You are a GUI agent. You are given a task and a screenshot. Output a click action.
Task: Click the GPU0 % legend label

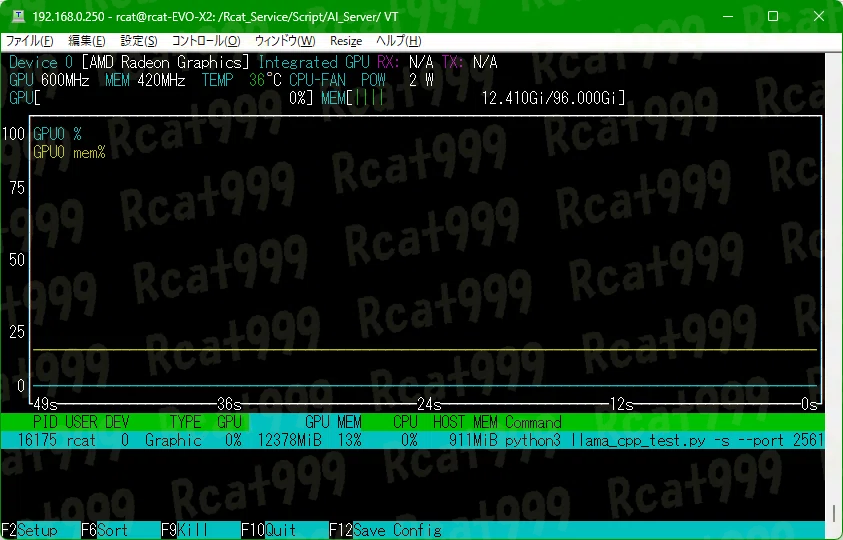(57, 134)
